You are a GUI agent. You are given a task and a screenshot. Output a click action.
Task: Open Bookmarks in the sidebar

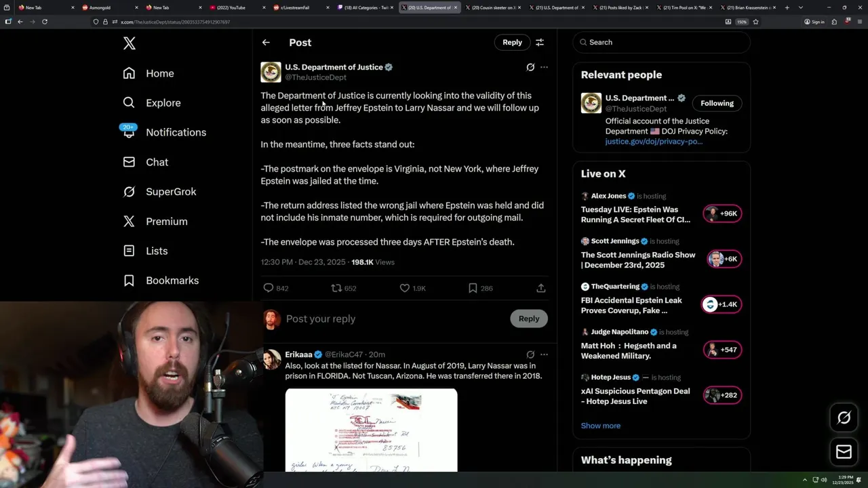(161, 281)
